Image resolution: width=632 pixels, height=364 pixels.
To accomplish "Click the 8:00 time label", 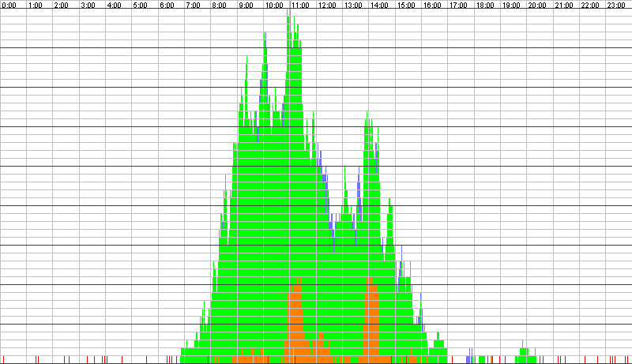I will tap(220, 6).
